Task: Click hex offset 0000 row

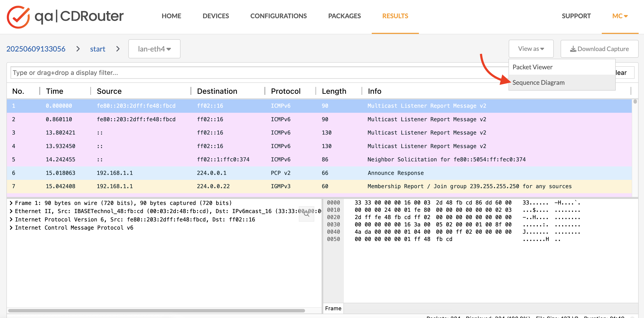Action: 334,203
